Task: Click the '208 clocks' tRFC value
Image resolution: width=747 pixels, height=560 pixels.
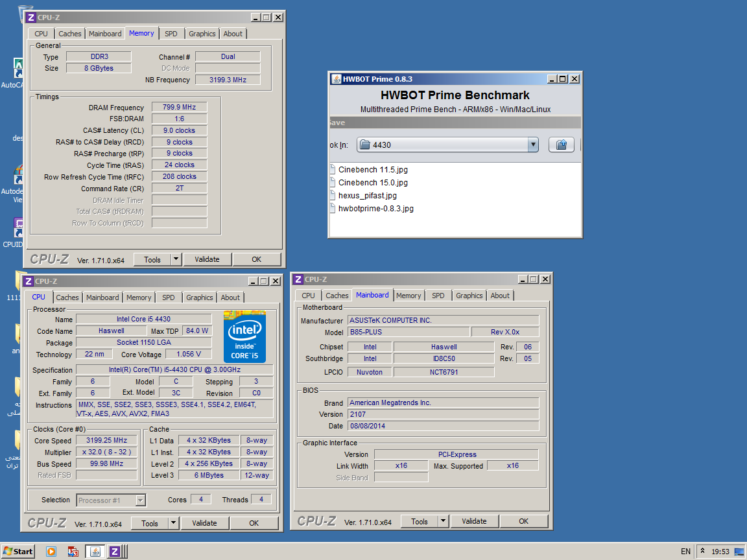Action: tap(179, 176)
